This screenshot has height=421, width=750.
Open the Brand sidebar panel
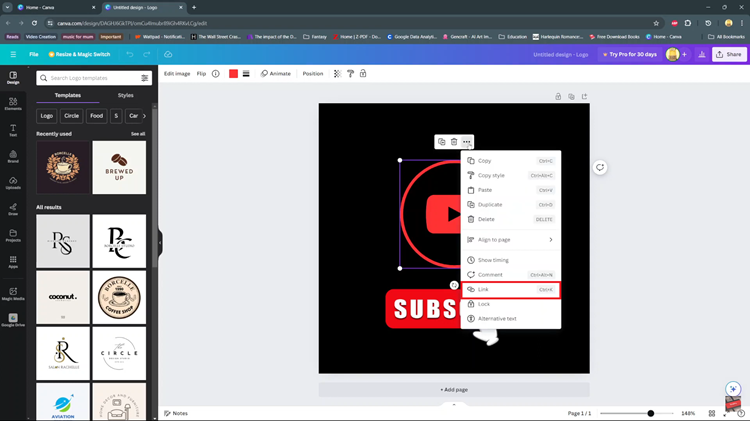(13, 156)
